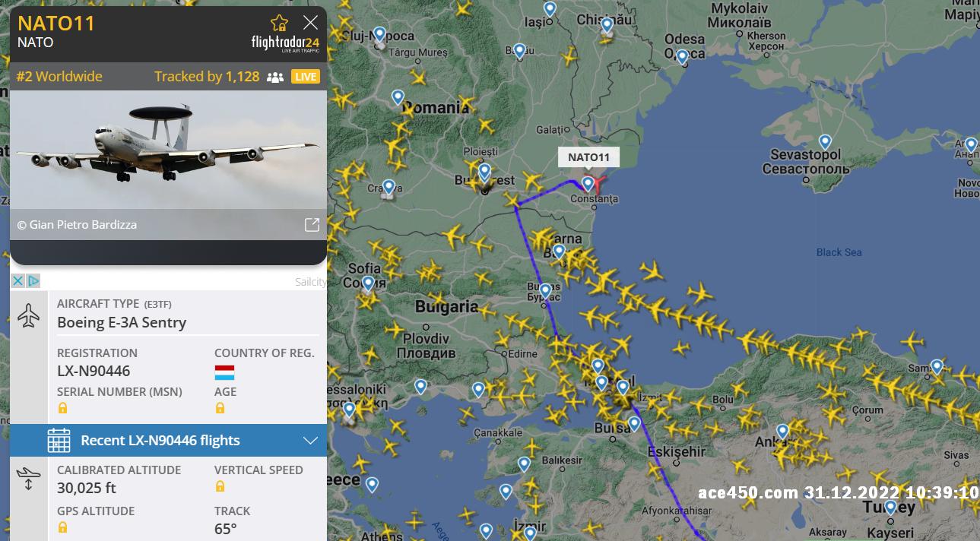Click the NATO11 map label

coord(588,157)
